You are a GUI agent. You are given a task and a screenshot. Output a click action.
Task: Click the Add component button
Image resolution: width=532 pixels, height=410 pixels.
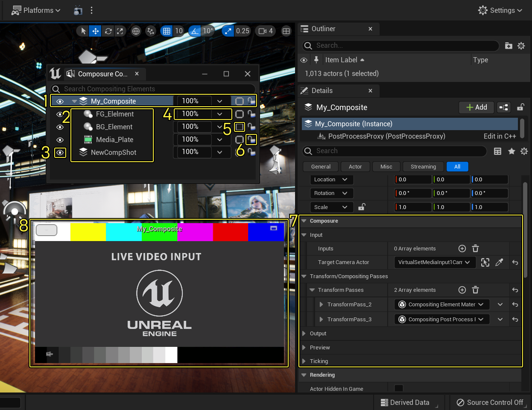point(476,107)
